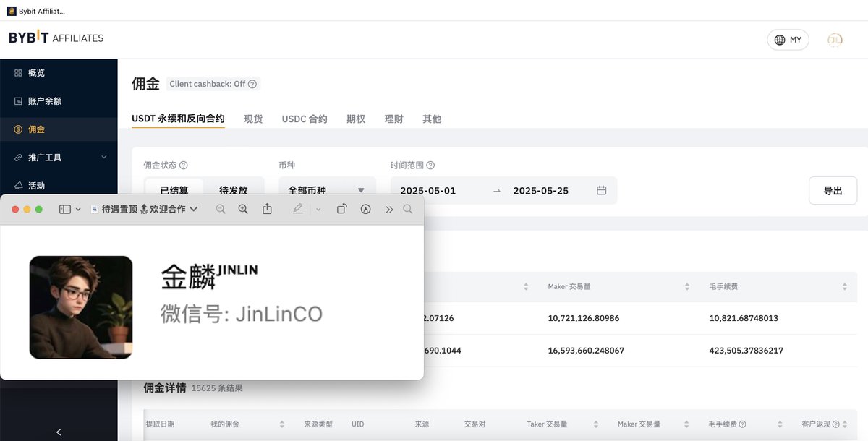This screenshot has width=868, height=441.
Task: Switch to 现货 spot tab
Action: (253, 119)
